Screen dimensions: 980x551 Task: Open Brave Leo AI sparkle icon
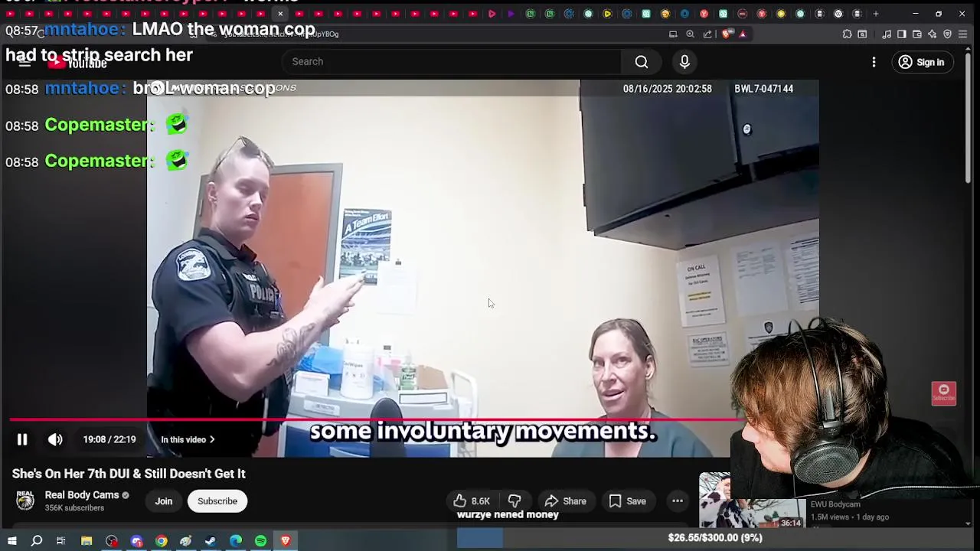[x=933, y=34]
